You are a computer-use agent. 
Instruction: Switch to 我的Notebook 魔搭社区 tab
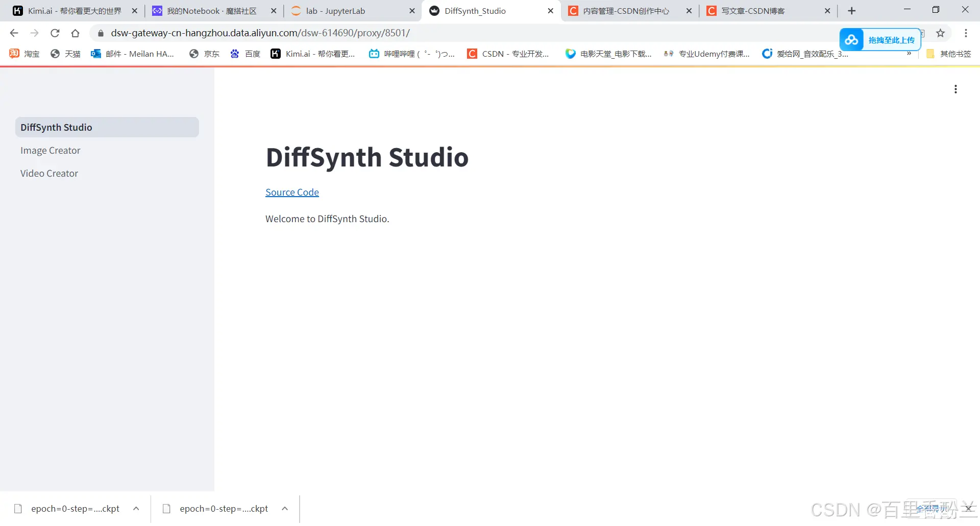212,11
